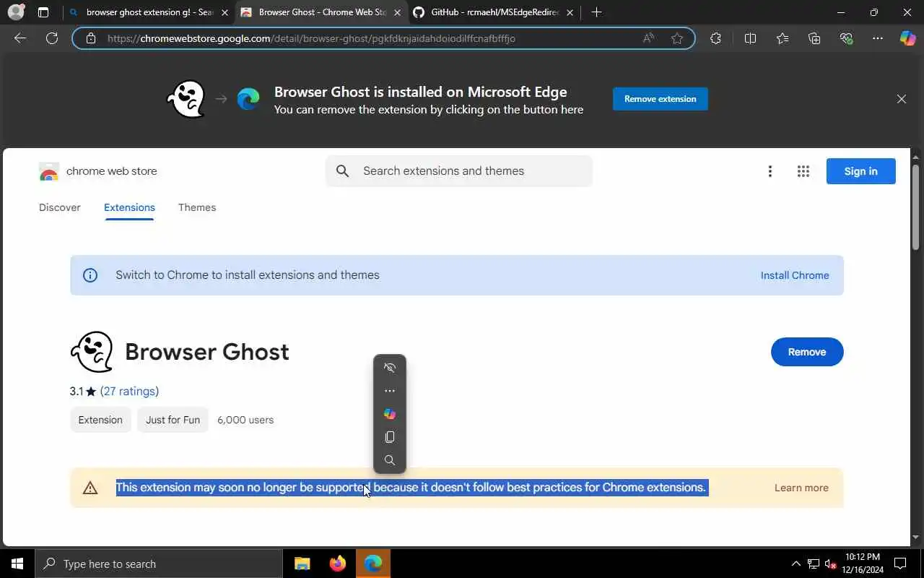
Task: Open Edge Settings and more menu
Action: point(878,38)
